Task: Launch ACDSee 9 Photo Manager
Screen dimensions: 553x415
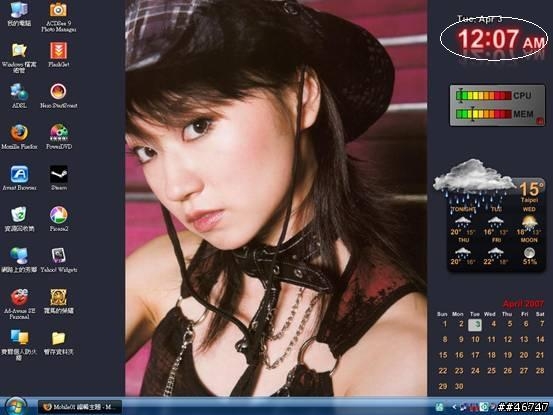Action: click(58, 17)
